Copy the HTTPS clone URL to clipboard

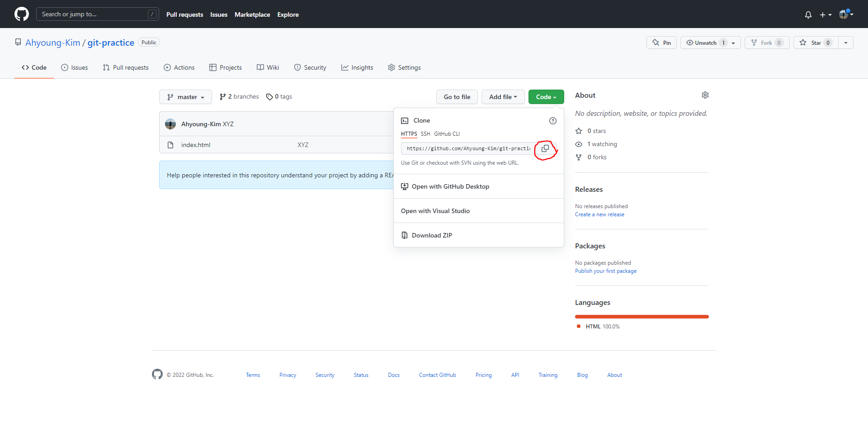[545, 148]
